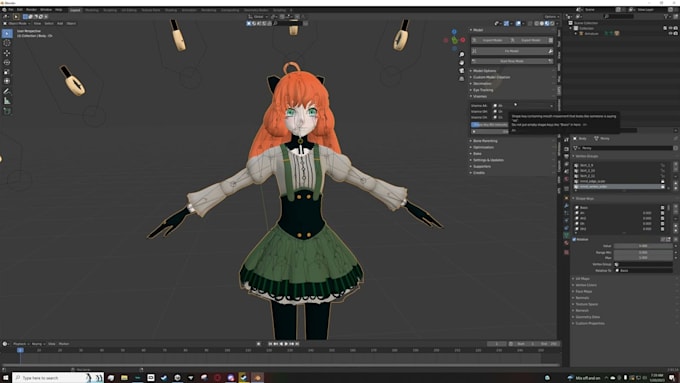
Task: Open the viewport Add menu
Action: [60, 23]
